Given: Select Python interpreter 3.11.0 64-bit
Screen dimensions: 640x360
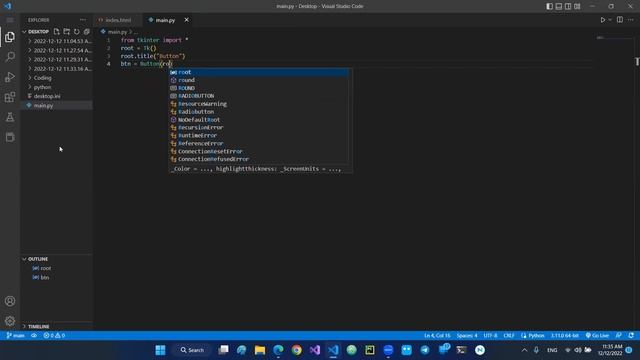Looking at the screenshot, I should (564, 336).
